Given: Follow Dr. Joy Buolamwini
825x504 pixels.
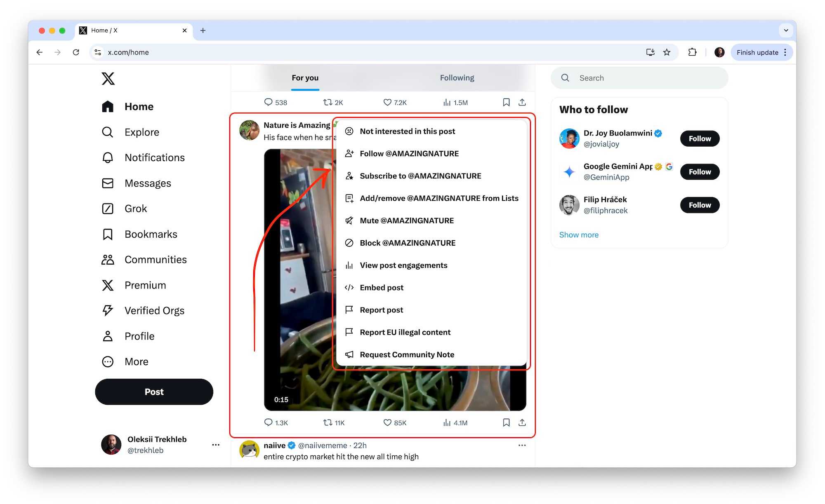Looking at the screenshot, I should (x=699, y=138).
